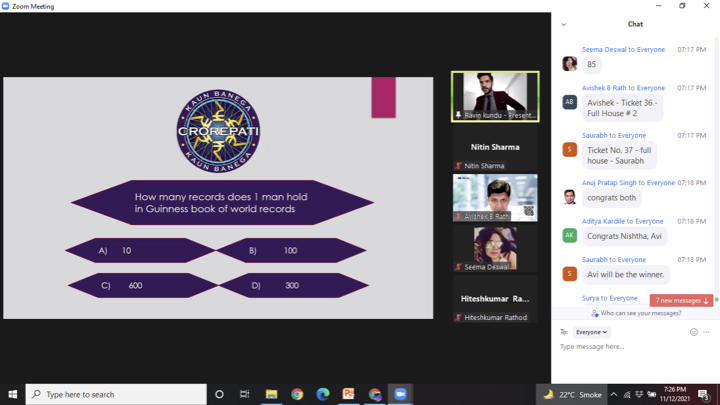720x405 pixels.
Task: Open Task View on the taskbar
Action: (x=245, y=394)
